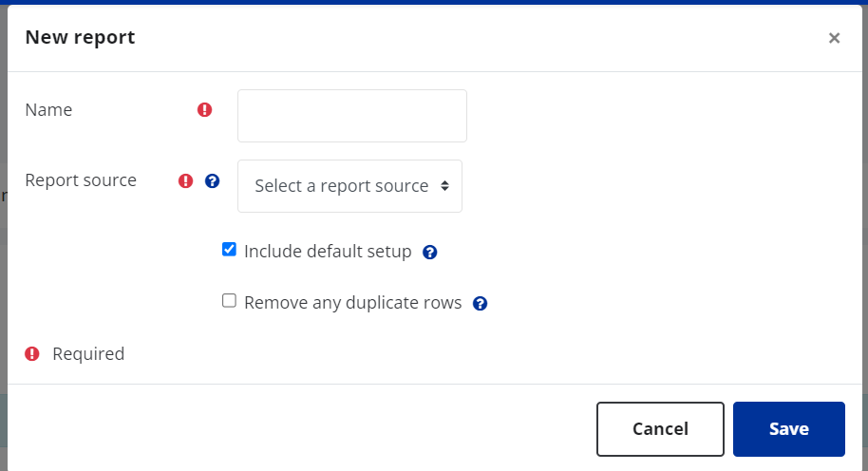Uncheck Include default setup checkbox

229,249
